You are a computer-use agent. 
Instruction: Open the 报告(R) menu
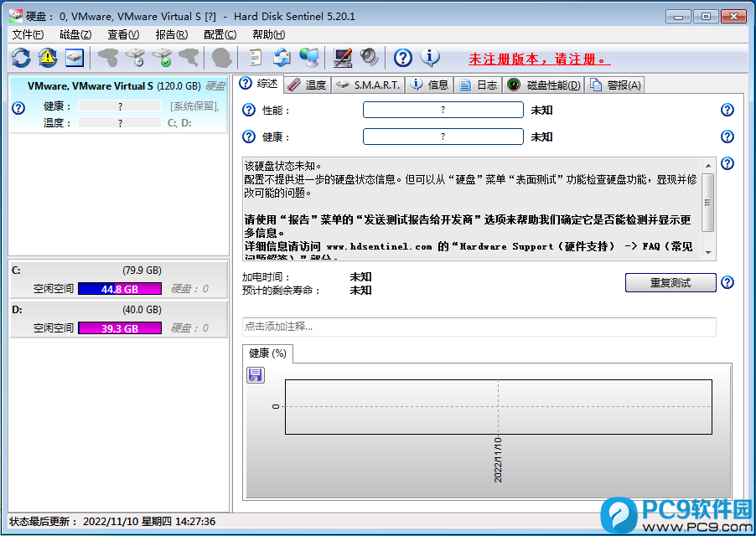tap(172, 34)
